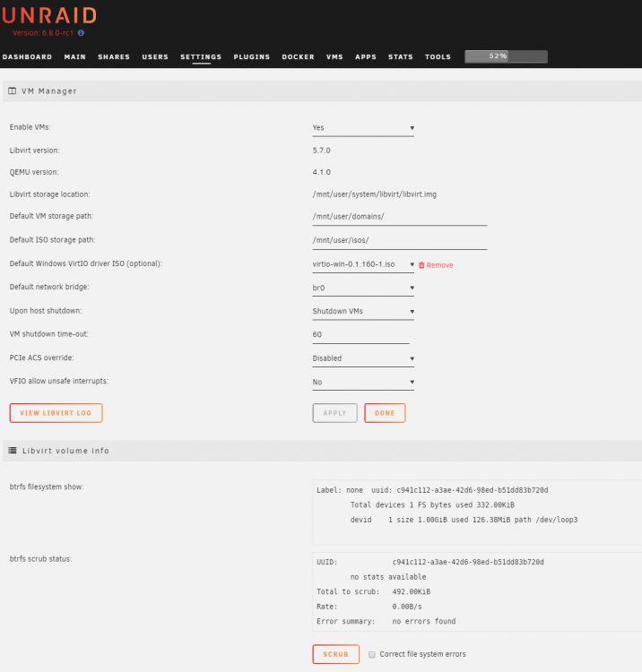Screen dimensions: 642x672
Task: Click the Done button
Action: pyautogui.click(x=385, y=413)
